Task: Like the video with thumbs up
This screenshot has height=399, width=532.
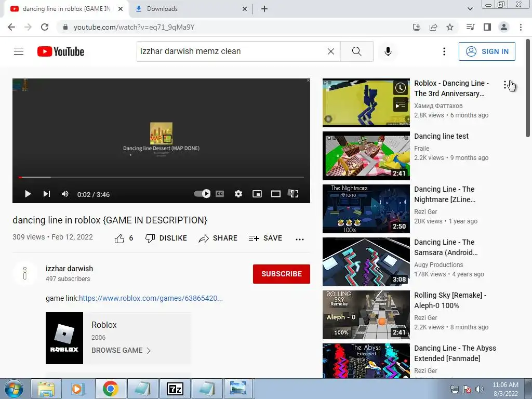Action: (119, 239)
